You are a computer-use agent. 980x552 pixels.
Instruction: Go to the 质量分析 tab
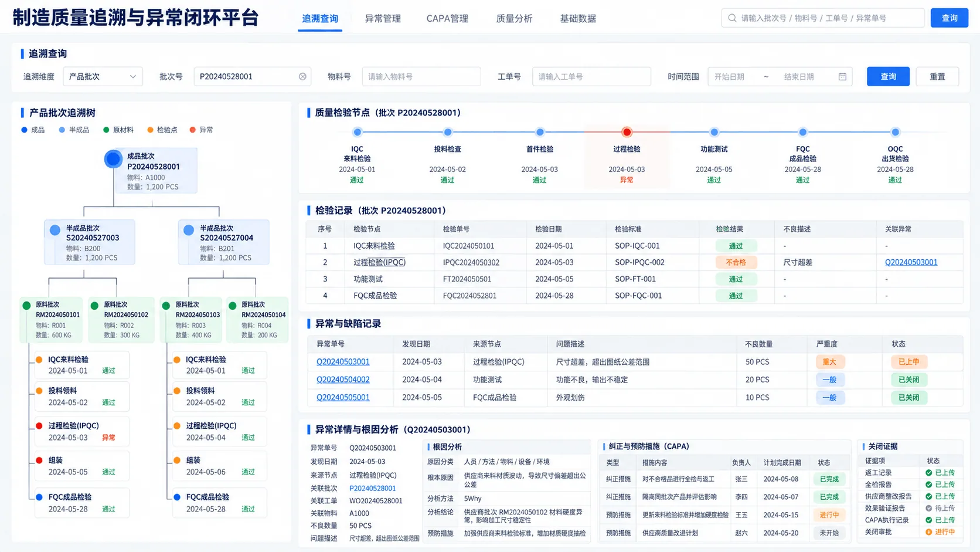pos(514,19)
